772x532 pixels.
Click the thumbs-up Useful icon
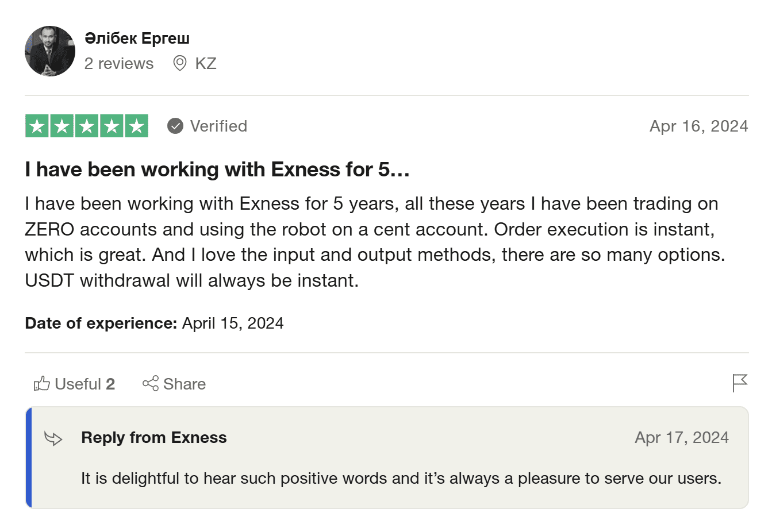(x=41, y=384)
